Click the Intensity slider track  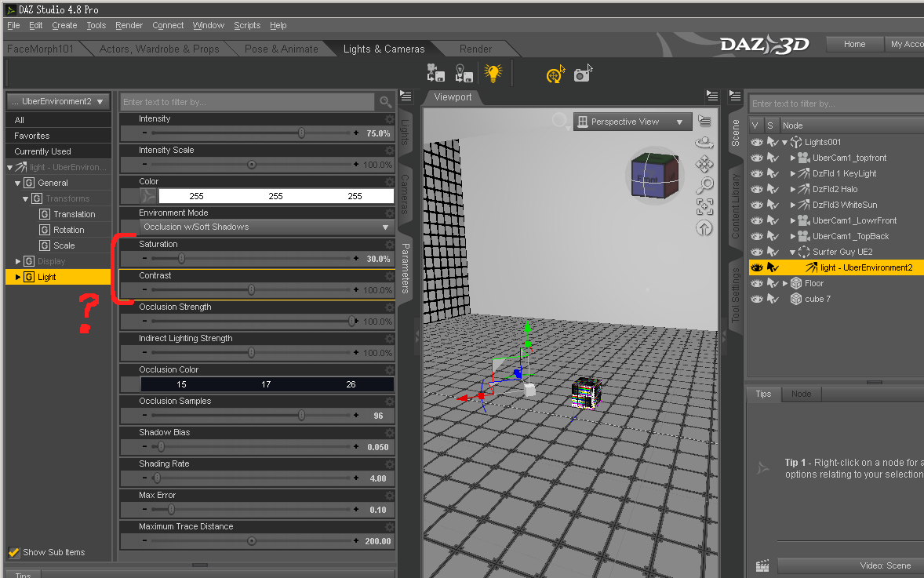pyautogui.click(x=250, y=133)
